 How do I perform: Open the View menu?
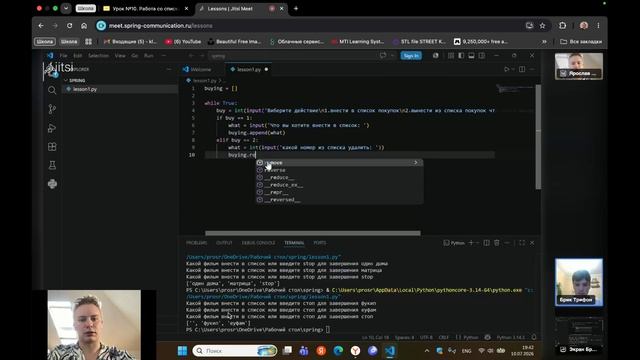point(120,56)
